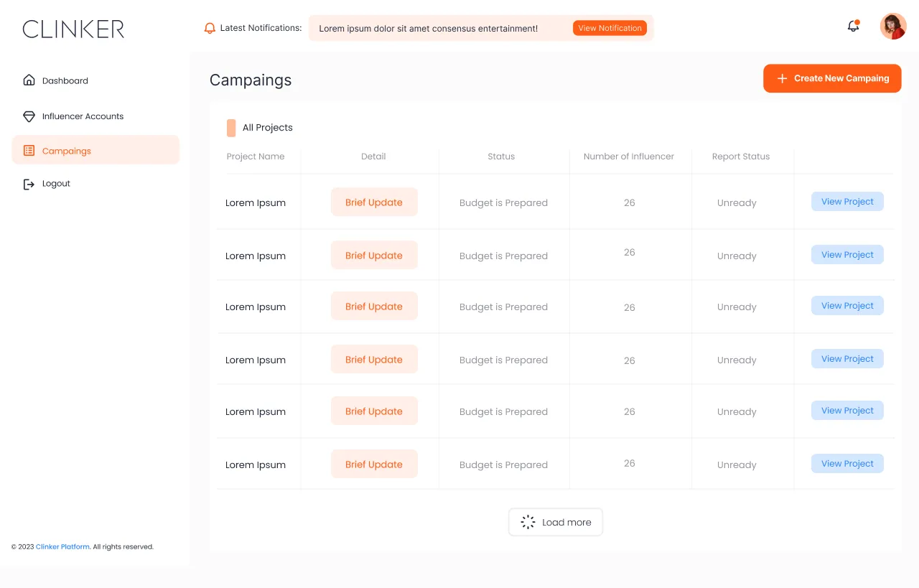
Task: Open the user profile avatar
Action: coord(893,27)
